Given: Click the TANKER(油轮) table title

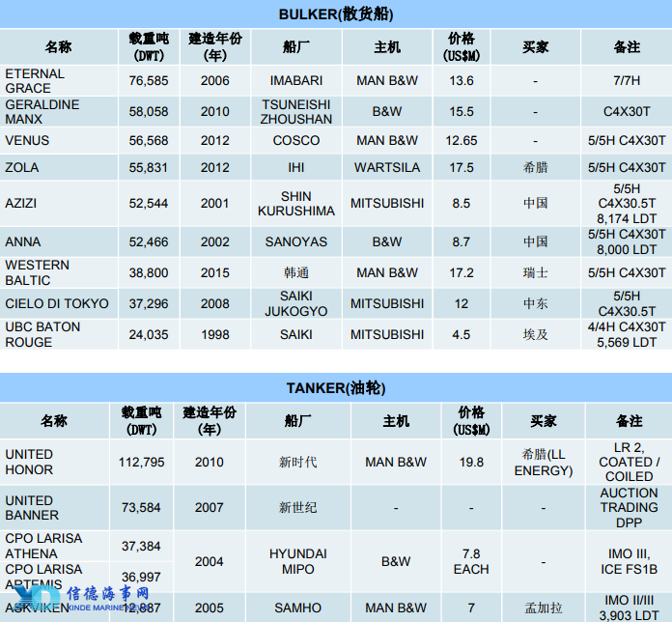Looking at the screenshot, I should [x=336, y=388].
